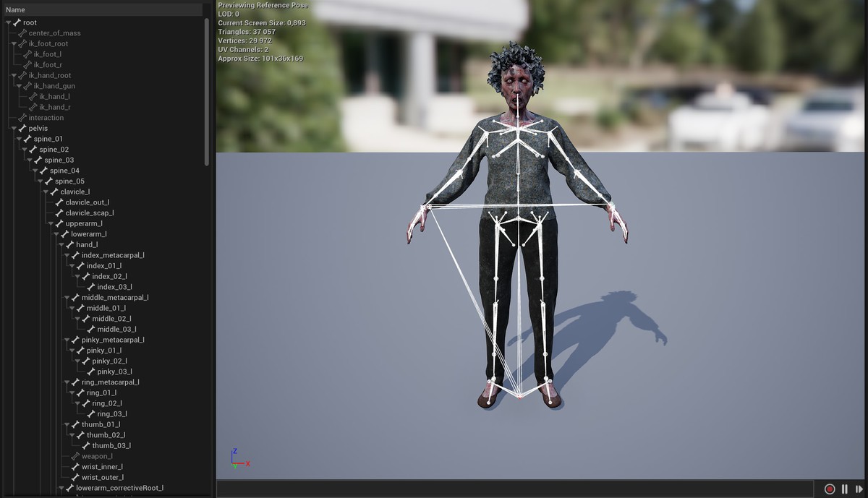The image size is (868, 498).
Task: Collapse the clavicle_l expander arrow
Action: tap(46, 192)
